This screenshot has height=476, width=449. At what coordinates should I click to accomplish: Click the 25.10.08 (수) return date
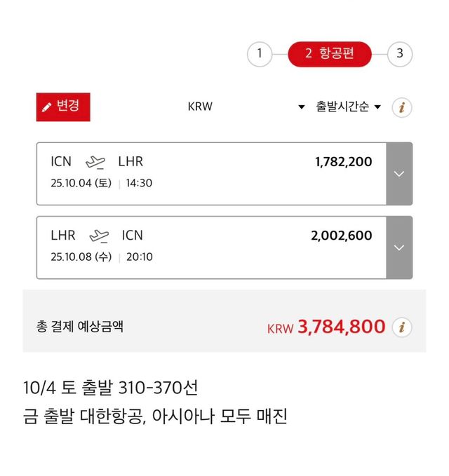point(81,257)
